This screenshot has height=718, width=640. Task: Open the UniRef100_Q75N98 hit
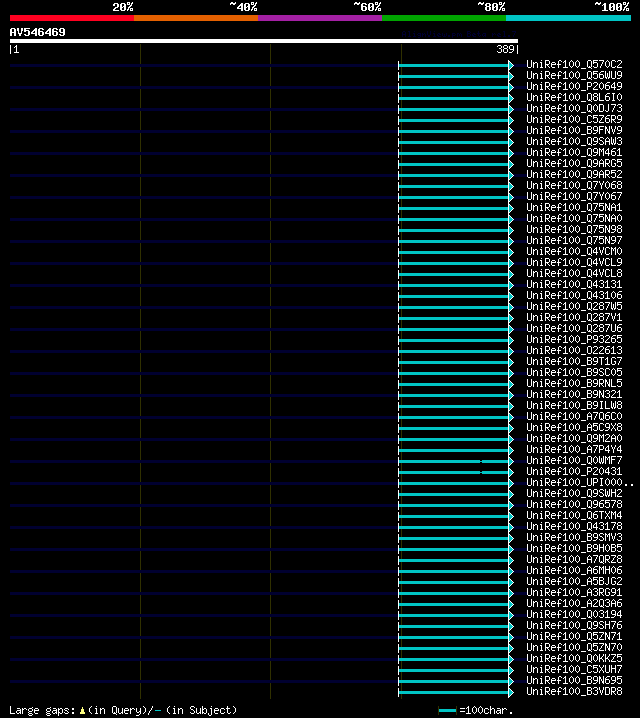point(574,229)
